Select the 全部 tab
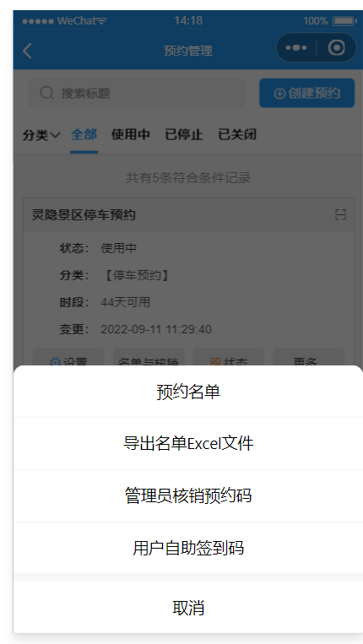The image size is (363, 644). [84, 134]
